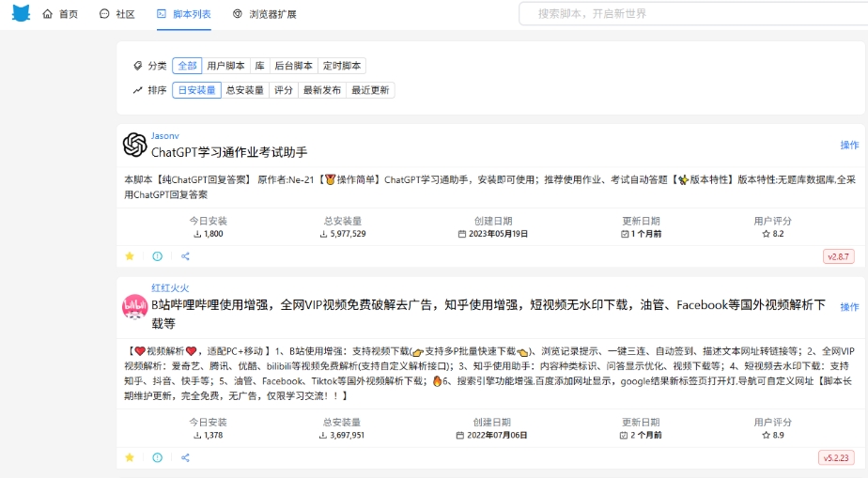Click star rating icon of 8.9 score
This screenshot has height=478, width=868.
coord(767,436)
